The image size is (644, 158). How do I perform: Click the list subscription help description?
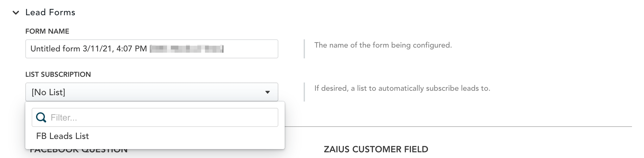(402, 89)
